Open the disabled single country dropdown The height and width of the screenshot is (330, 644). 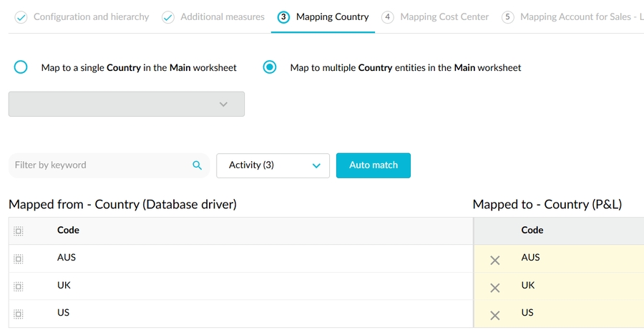(127, 104)
